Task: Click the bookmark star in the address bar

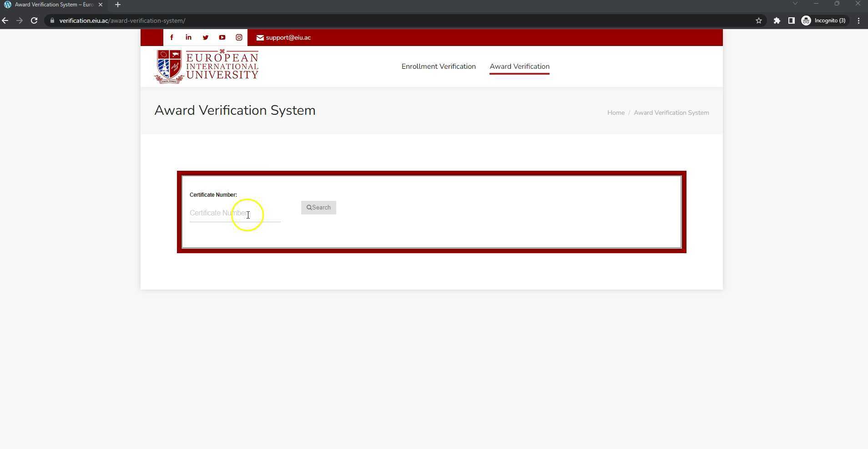Action: [759, 20]
